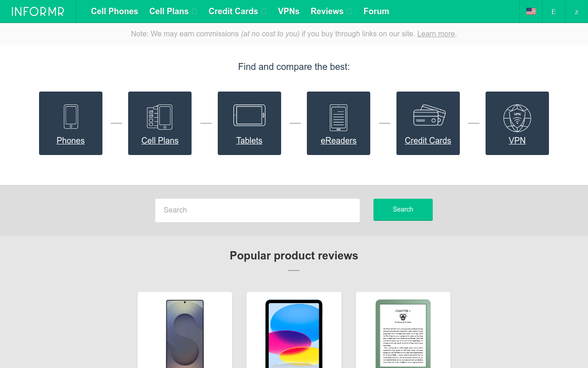Open the Kindle eReader review thumbnail
Viewport: 588px width, 368px height.
[403, 333]
